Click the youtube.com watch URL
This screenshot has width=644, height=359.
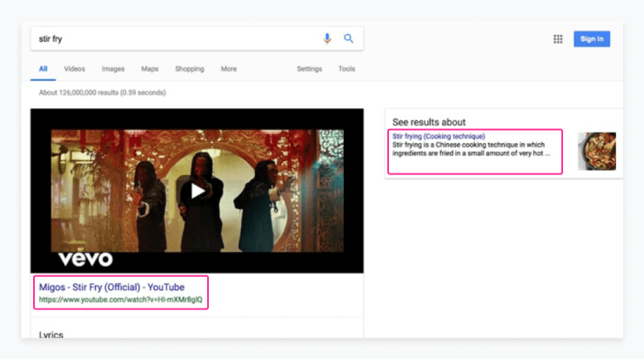tap(121, 300)
